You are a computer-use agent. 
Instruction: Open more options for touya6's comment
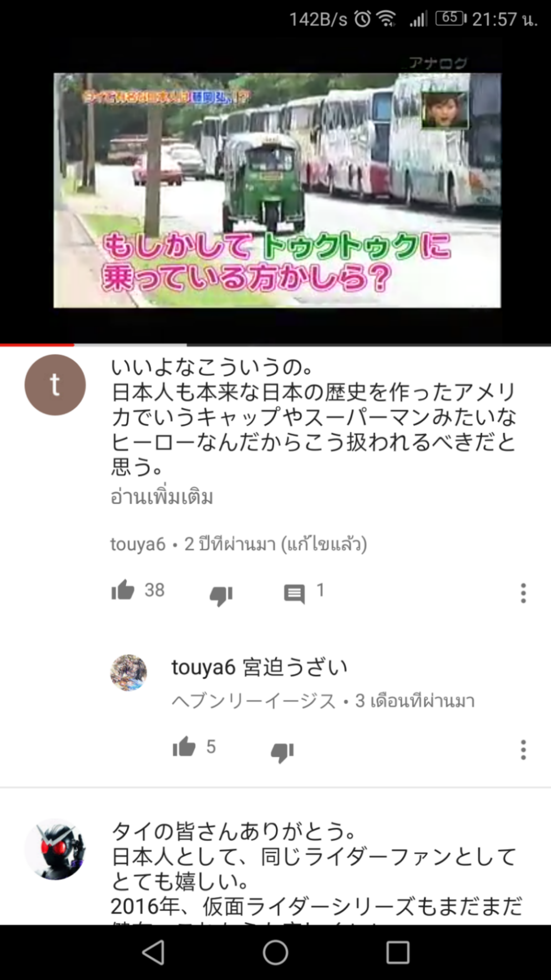(x=523, y=593)
